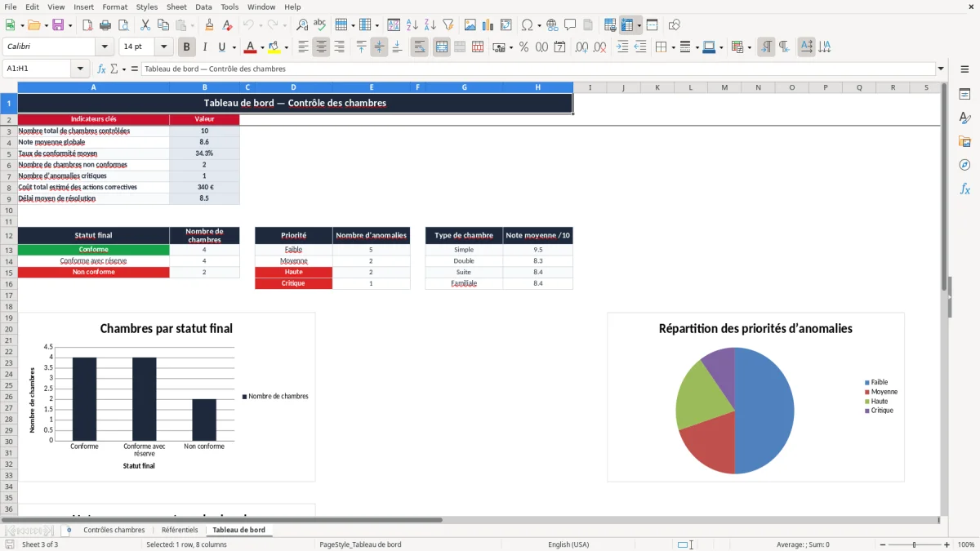The image size is (980, 551).
Task: Apply the red font color swatch
Action: pyautogui.click(x=251, y=47)
